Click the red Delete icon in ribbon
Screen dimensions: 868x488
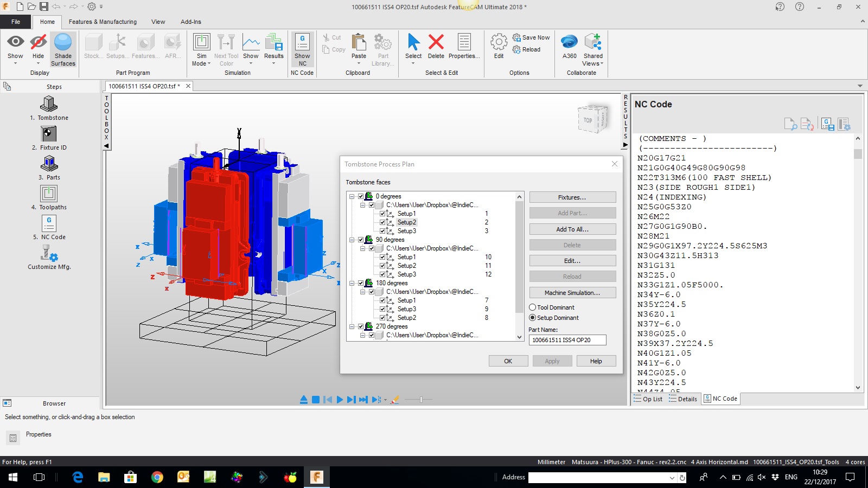point(436,42)
